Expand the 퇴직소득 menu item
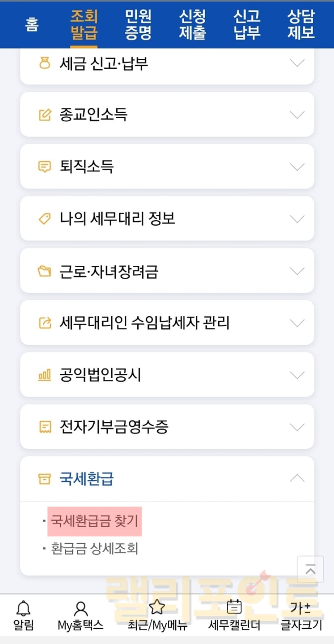Screen dimensions: 334x644 167,167
